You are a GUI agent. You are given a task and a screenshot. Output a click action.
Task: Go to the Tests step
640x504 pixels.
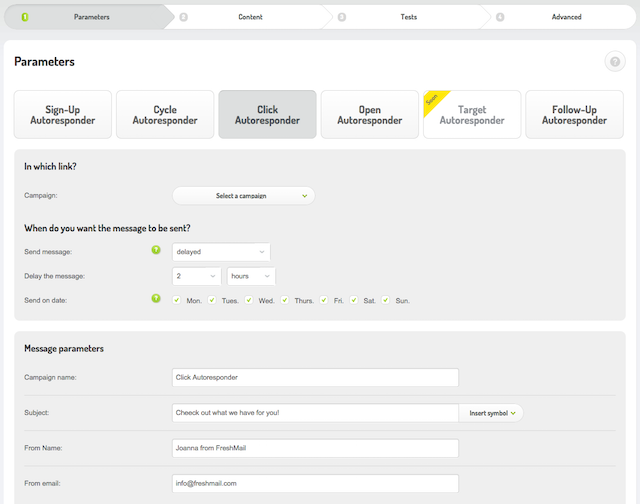409,17
